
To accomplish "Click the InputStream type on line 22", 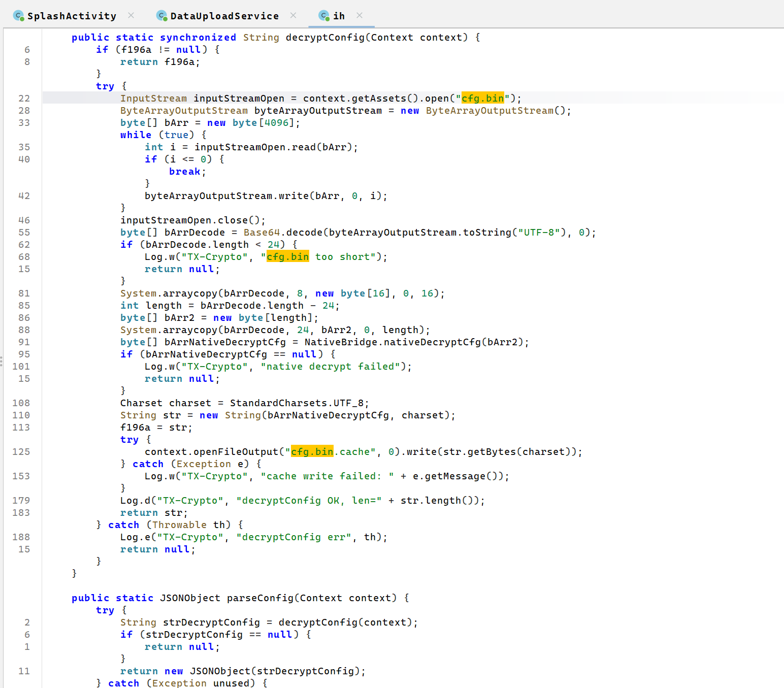I will 153,98.
